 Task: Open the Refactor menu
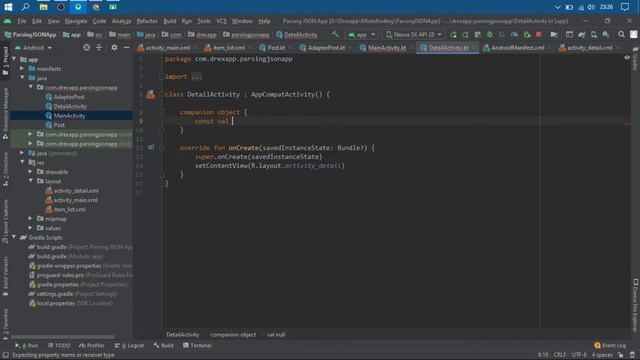tap(147, 21)
